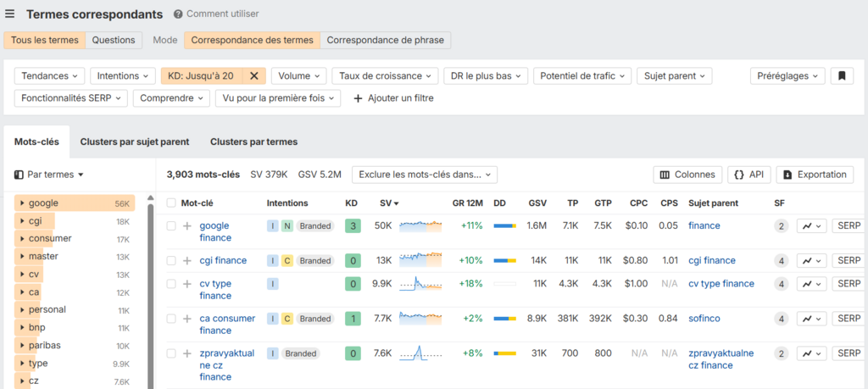Open the sofinco parent topic link
Viewport: 868px width, 389px height.
click(704, 319)
